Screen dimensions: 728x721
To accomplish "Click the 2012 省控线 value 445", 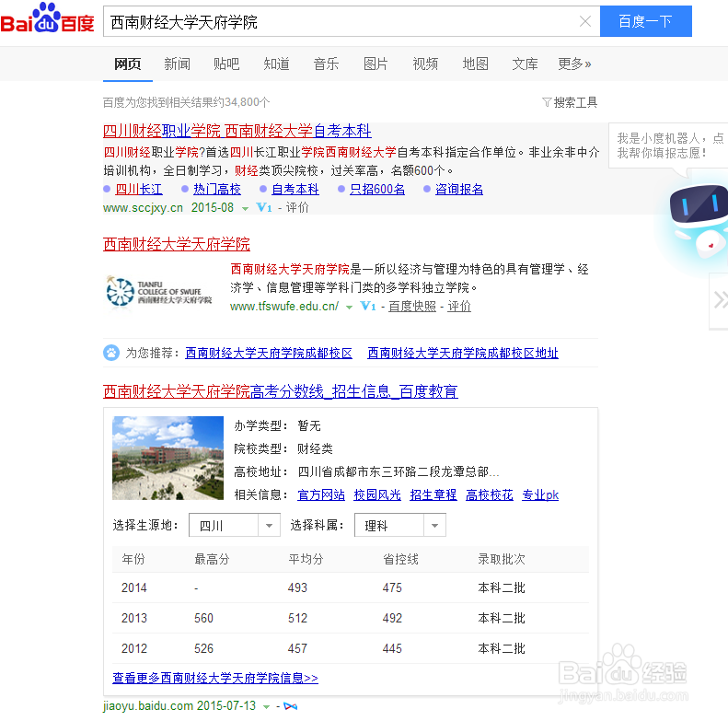I will [x=392, y=648].
